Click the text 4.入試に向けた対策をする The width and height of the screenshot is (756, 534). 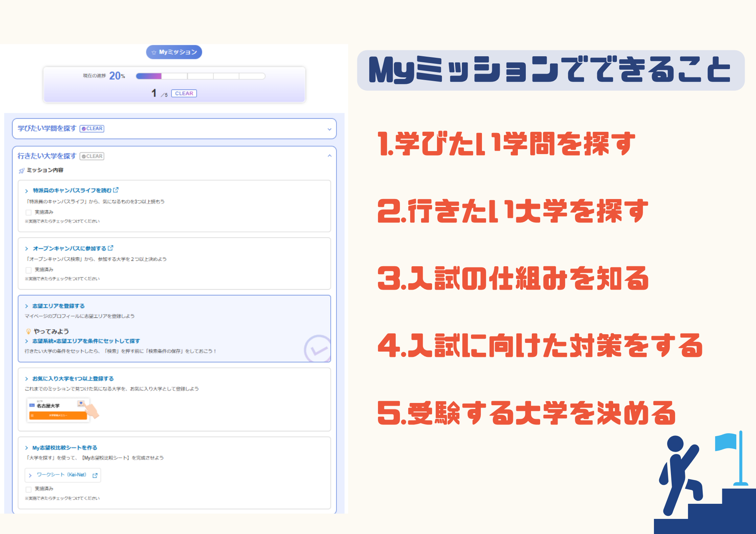coord(540,346)
